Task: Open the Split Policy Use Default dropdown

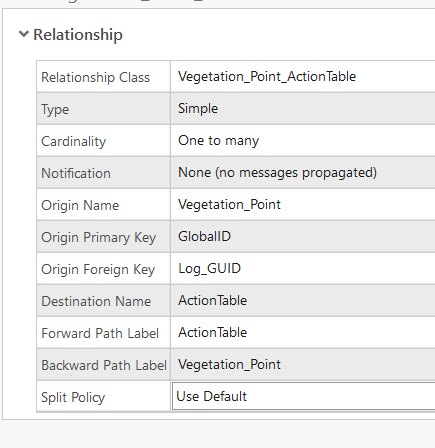Action: [x=303, y=396]
